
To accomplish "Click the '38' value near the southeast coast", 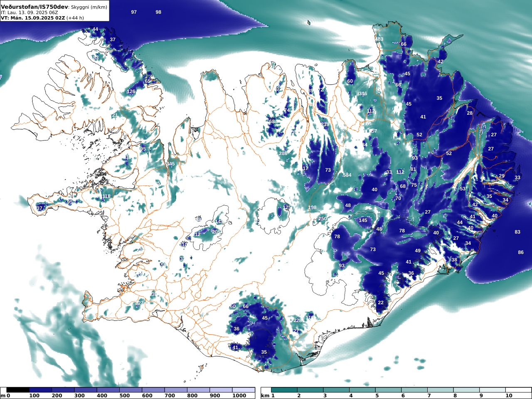I will point(454,260).
